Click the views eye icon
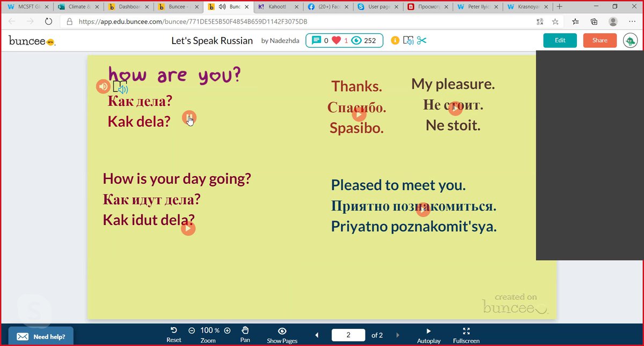Image resolution: width=644 pixels, height=346 pixels. point(355,40)
